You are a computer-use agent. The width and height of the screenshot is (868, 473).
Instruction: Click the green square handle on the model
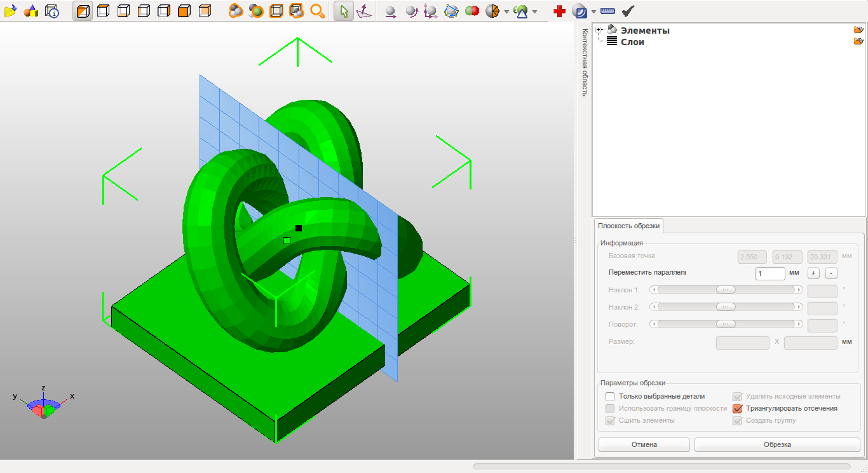287,240
